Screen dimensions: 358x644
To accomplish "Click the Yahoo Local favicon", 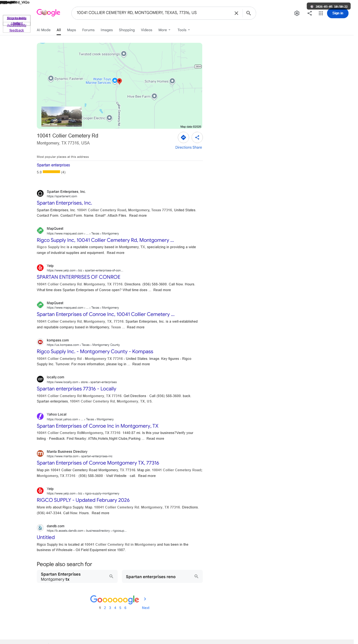I will point(40,416).
